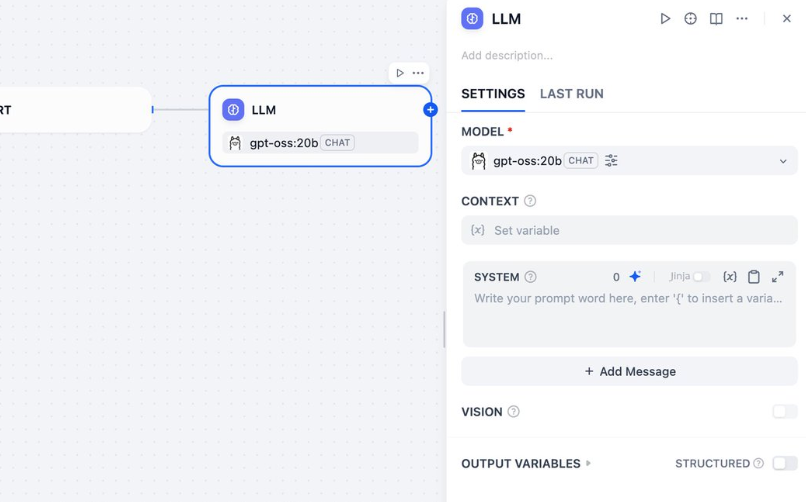Open the panel's three-dot more menu
806x502 pixels.
tap(742, 19)
